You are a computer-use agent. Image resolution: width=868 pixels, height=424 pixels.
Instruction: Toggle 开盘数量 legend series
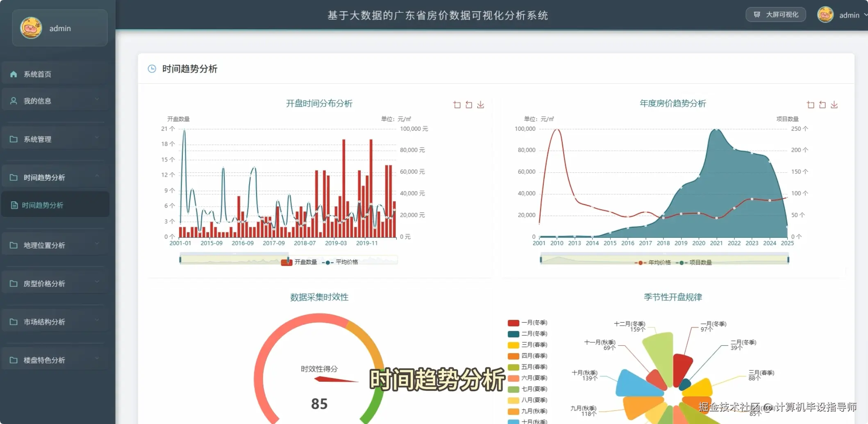click(x=299, y=262)
